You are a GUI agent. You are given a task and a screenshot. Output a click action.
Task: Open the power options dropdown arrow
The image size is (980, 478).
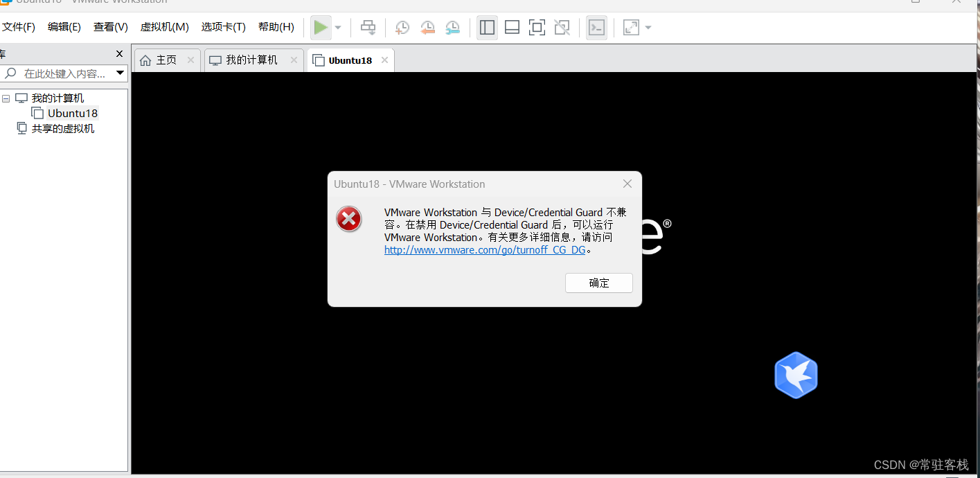point(338,28)
